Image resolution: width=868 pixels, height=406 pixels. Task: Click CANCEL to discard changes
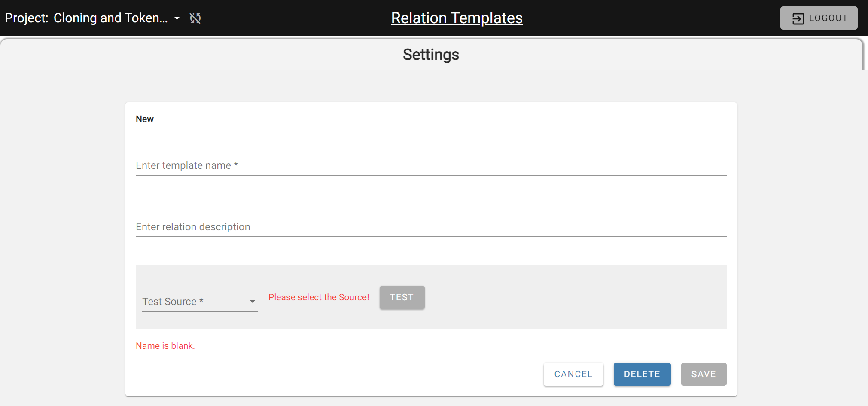click(573, 374)
